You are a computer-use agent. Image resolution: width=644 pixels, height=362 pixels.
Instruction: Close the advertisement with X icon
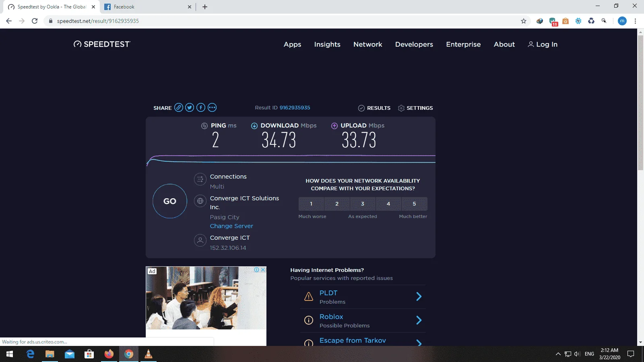263,269
